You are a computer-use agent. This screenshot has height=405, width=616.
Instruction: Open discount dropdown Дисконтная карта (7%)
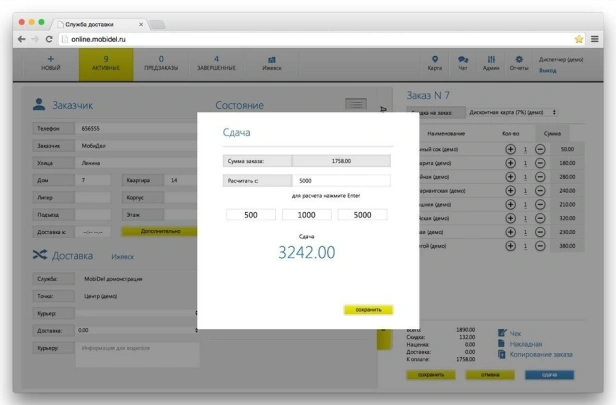512,112
